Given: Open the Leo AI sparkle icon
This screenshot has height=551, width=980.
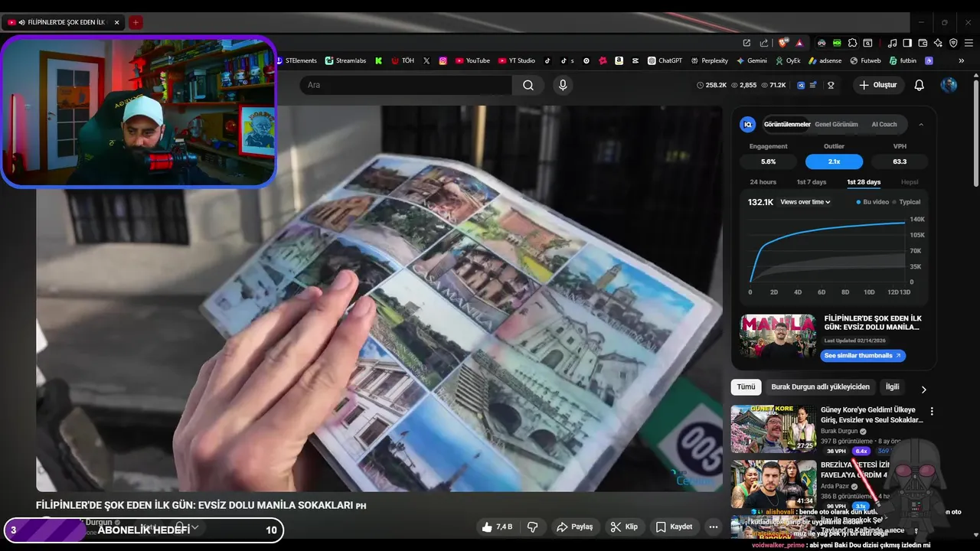Looking at the screenshot, I should pyautogui.click(x=938, y=43).
